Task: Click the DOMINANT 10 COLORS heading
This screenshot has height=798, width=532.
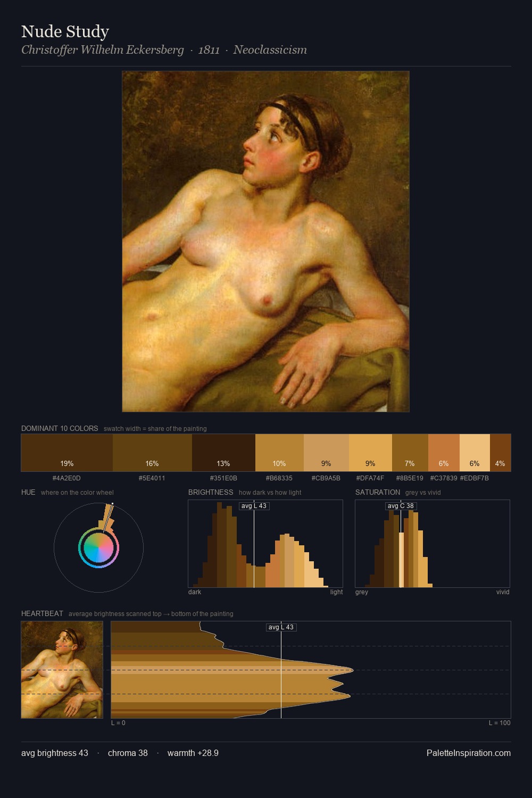Action: pos(60,428)
